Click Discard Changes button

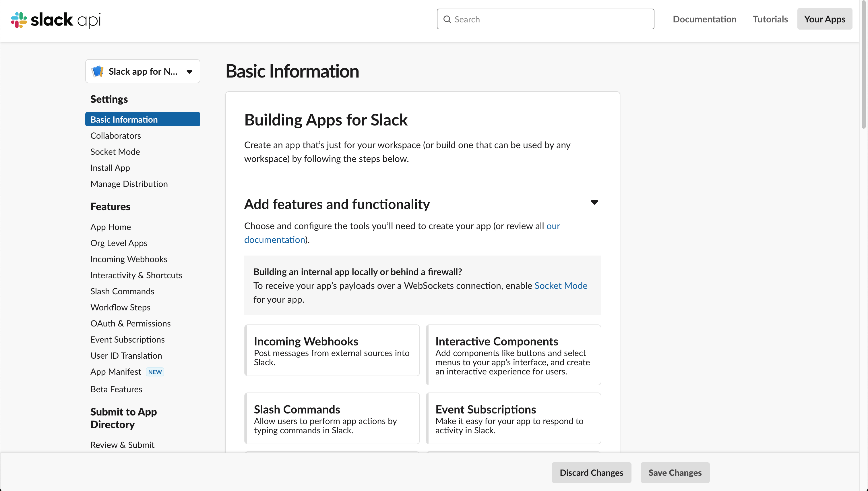pos(591,472)
